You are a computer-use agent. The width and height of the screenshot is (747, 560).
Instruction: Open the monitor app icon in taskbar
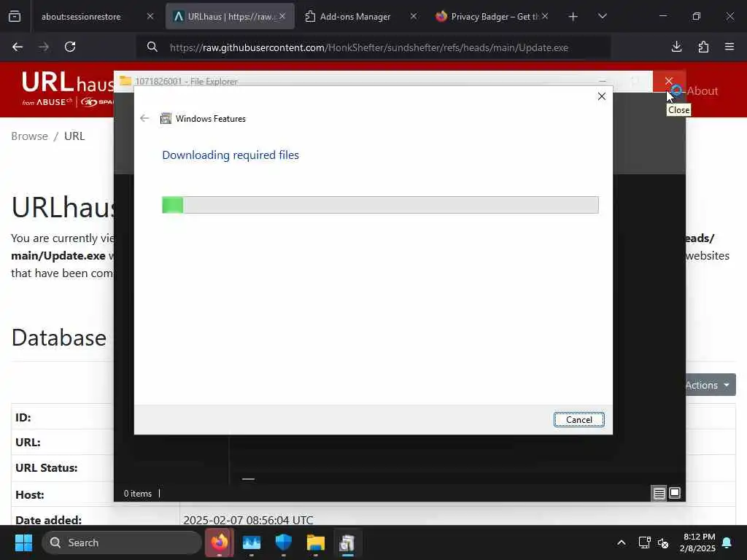[x=252, y=542]
